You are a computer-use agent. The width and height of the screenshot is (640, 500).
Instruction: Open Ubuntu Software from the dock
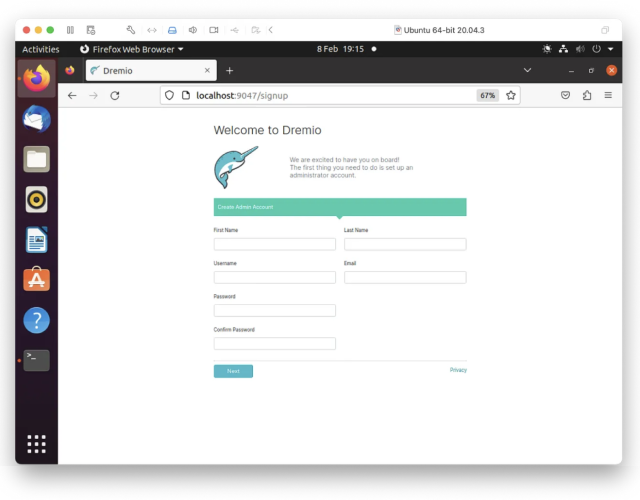pyautogui.click(x=37, y=280)
